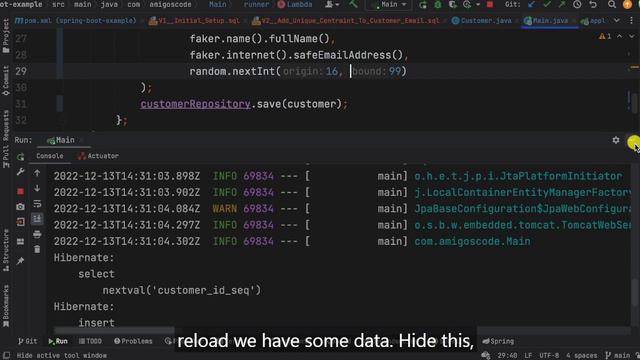640x360 pixels.
Task: Open Structure tool window
Action: [x=6, y=250]
